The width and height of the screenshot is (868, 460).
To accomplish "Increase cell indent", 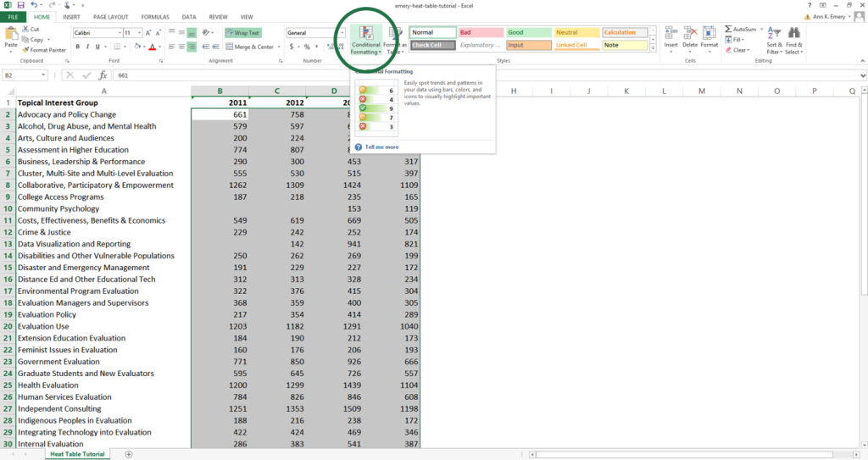I will point(216,47).
